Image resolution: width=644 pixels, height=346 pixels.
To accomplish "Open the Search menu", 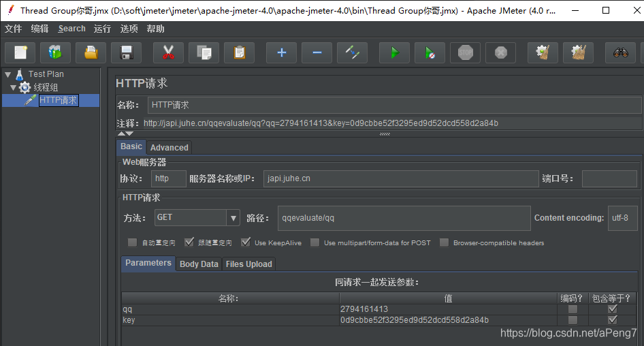I will (72, 29).
